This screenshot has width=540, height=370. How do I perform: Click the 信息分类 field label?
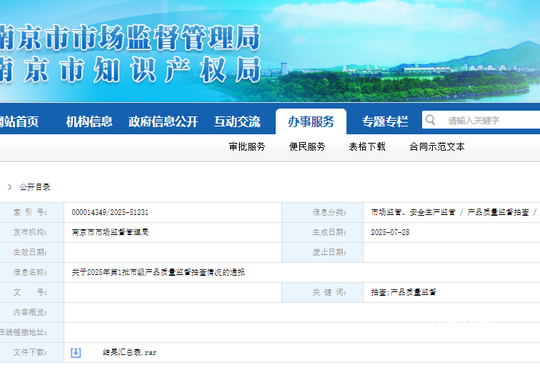pyautogui.click(x=329, y=212)
